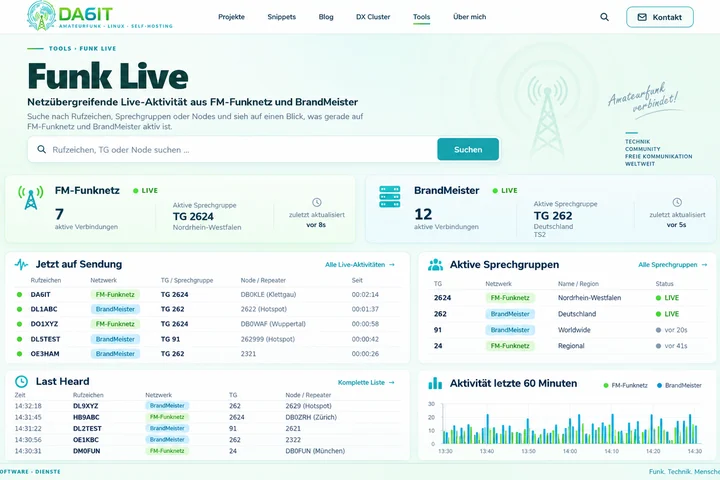Image resolution: width=720 pixels, height=480 pixels.
Task: Click HB9ABC in Last Heard
Action: [86, 417]
